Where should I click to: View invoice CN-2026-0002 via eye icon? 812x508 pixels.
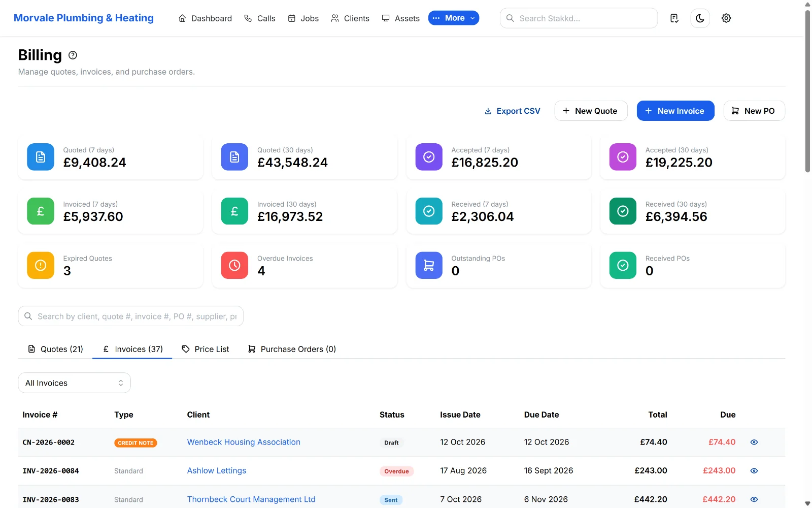pyautogui.click(x=754, y=442)
